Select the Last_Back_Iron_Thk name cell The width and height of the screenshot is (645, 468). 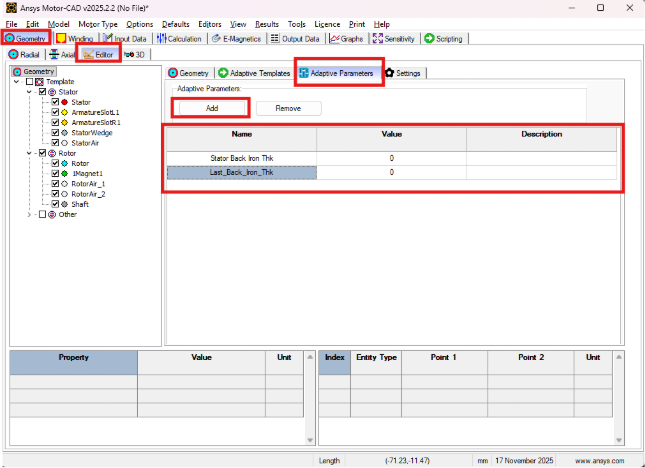pyautogui.click(x=241, y=172)
